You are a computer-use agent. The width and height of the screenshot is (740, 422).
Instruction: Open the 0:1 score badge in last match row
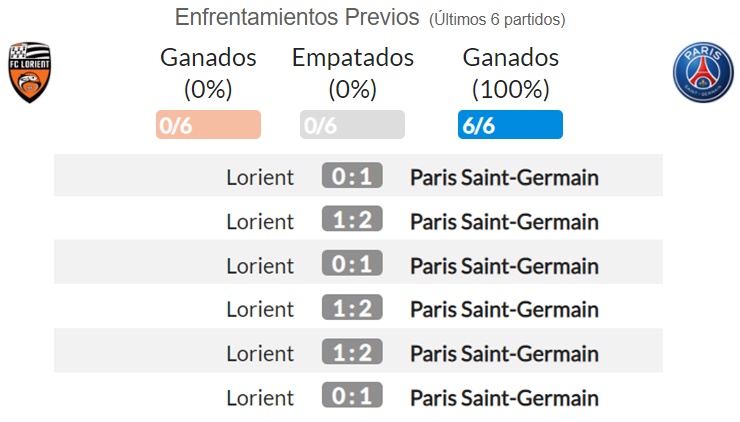point(352,396)
